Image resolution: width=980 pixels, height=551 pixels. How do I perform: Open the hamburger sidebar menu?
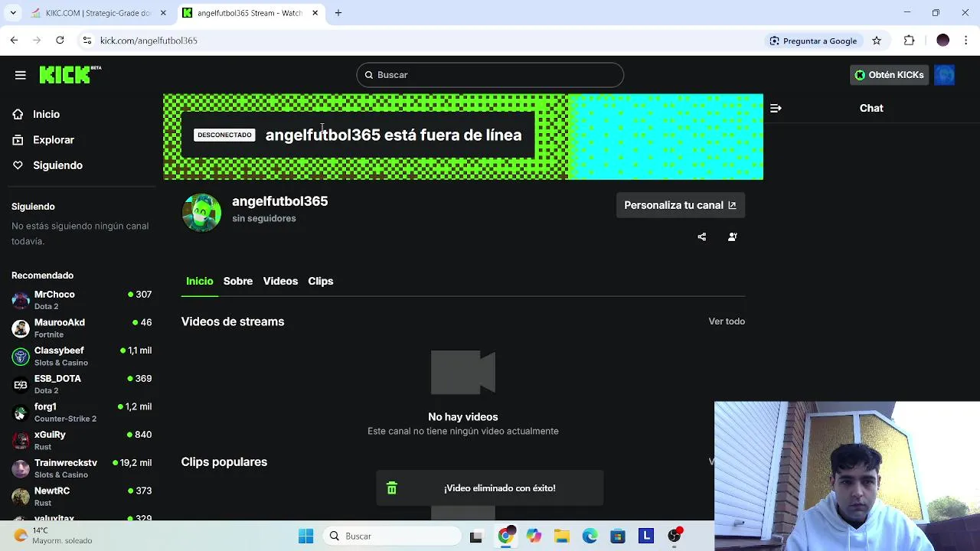pos(21,75)
